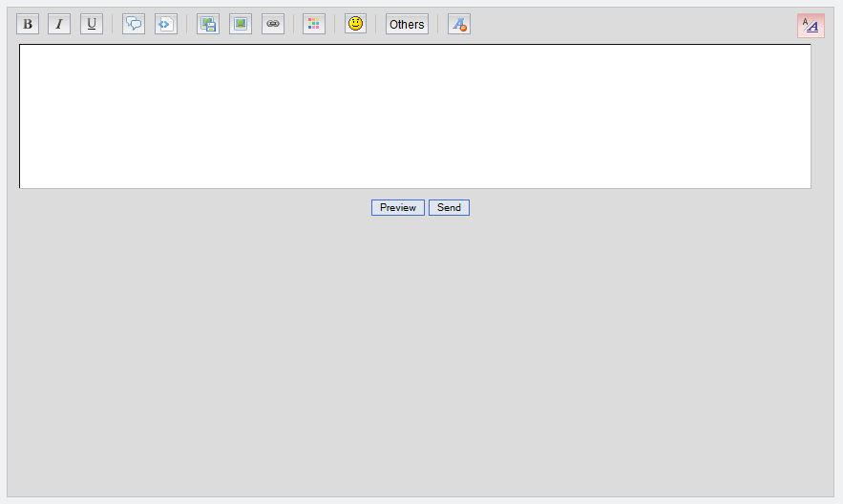Open the Others menu
The image size is (843, 504).
(407, 24)
